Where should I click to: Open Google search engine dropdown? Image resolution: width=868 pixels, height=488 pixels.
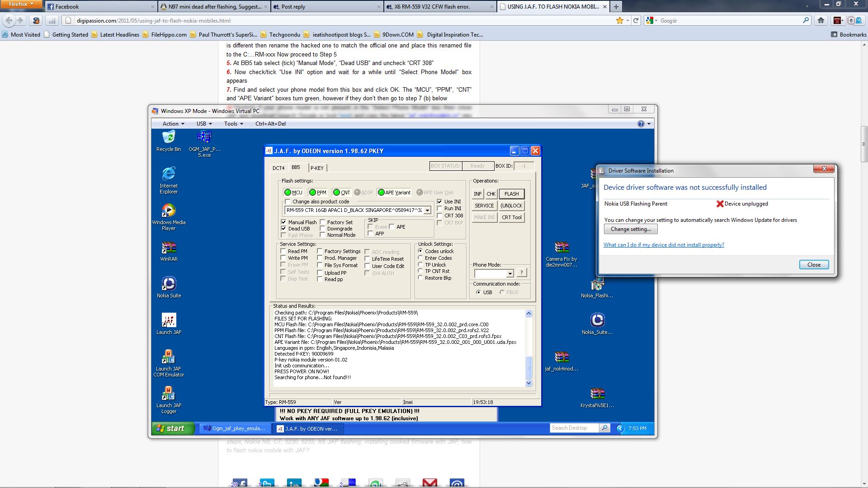pos(651,20)
